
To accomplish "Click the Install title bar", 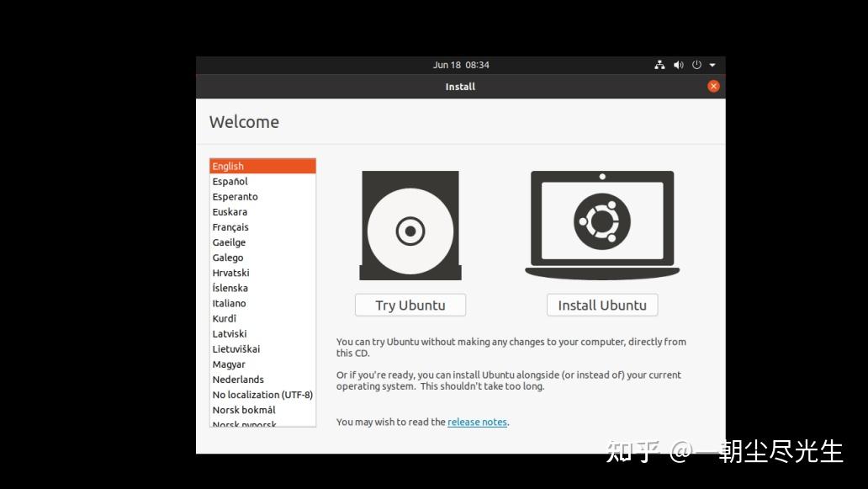I will [460, 86].
